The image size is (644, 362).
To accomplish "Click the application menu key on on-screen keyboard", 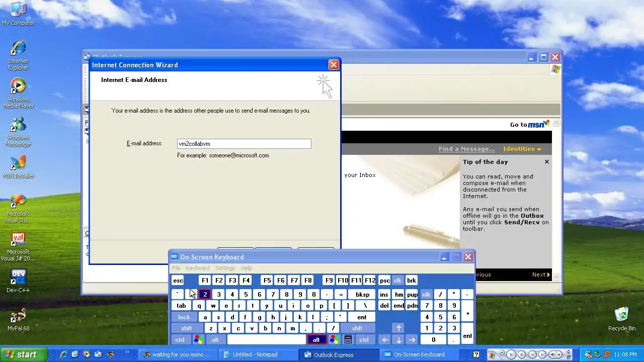I will [348, 340].
